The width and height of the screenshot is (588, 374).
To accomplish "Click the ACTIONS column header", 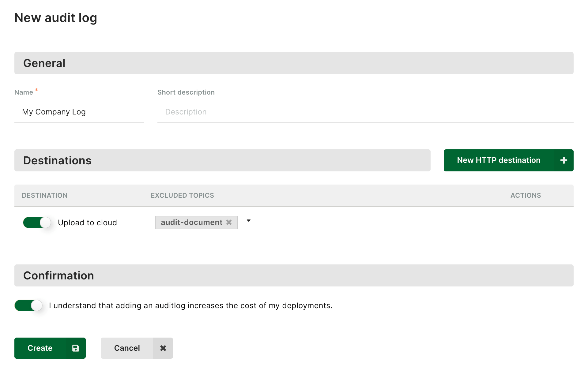I will (x=526, y=195).
